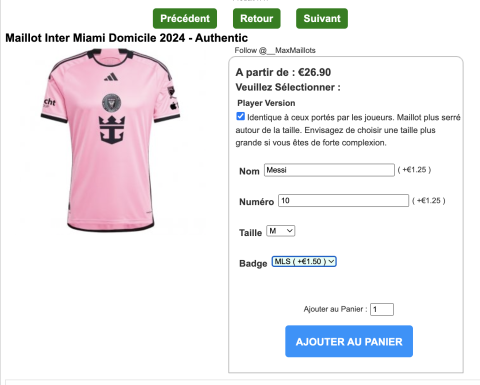Expand the Badge dropdown showing MLS

[304, 262]
